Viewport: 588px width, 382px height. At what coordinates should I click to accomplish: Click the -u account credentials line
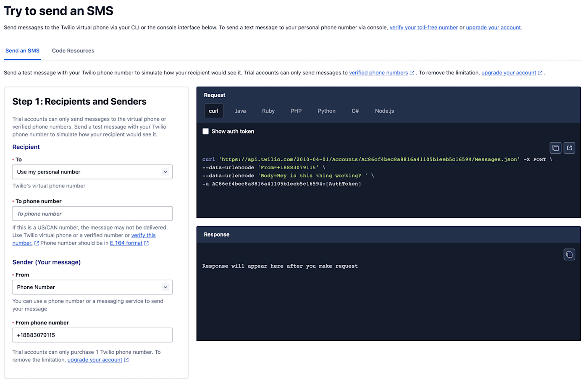282,184
